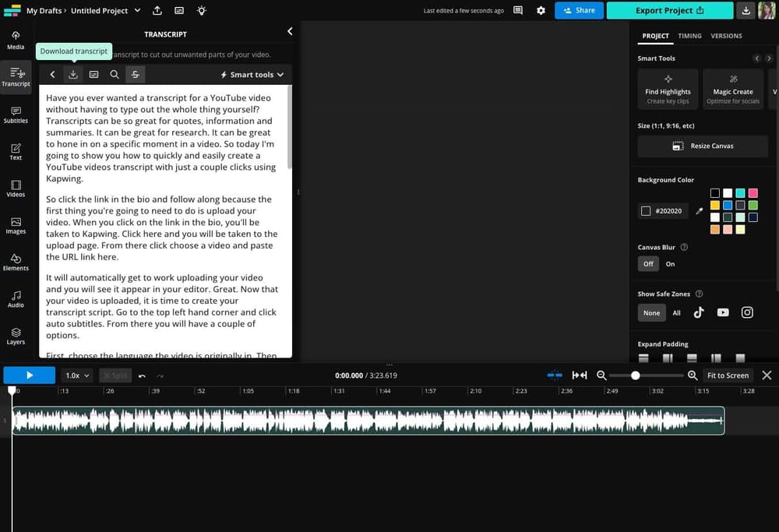Click the Export Project button
This screenshot has width=779, height=532.
[668, 10]
